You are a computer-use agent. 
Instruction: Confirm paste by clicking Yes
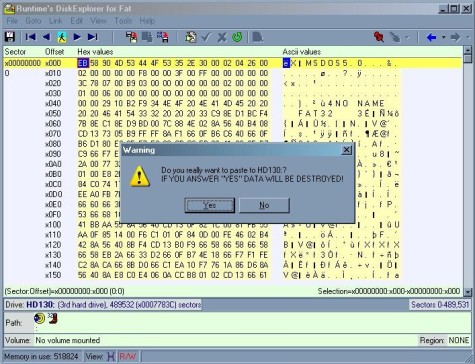210,205
